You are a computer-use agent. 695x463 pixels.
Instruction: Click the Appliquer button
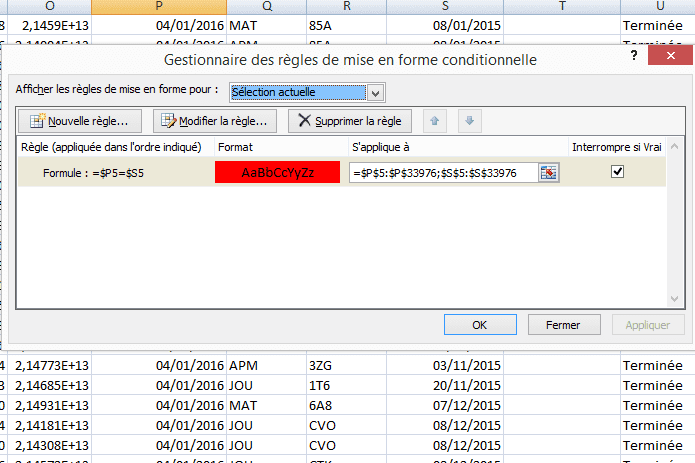[648, 325]
